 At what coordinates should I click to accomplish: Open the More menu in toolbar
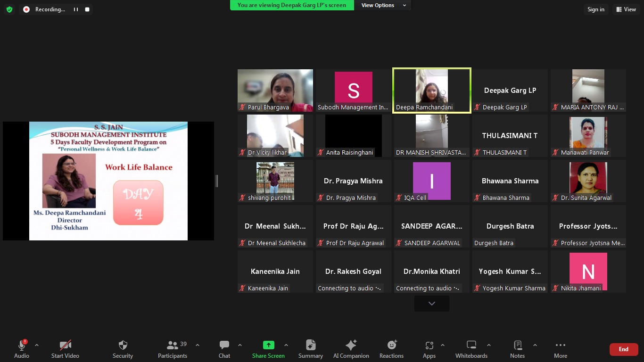click(x=560, y=349)
